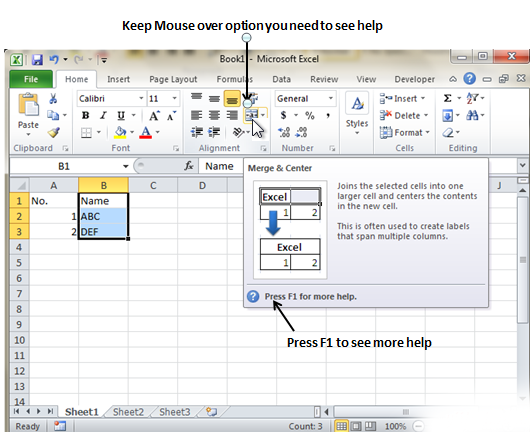This screenshot has width=532, height=432.
Task: Click the Merge & Center icon
Action: 251,115
